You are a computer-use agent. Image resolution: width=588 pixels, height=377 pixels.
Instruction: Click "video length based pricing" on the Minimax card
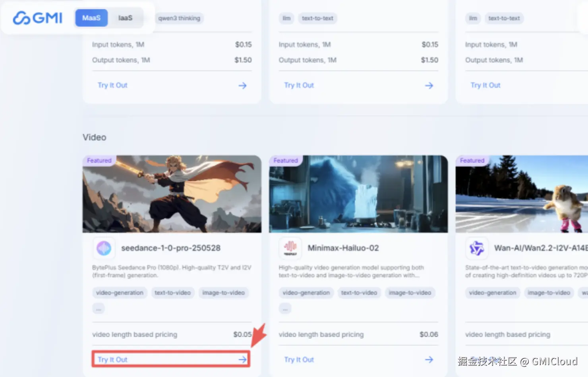pos(321,334)
